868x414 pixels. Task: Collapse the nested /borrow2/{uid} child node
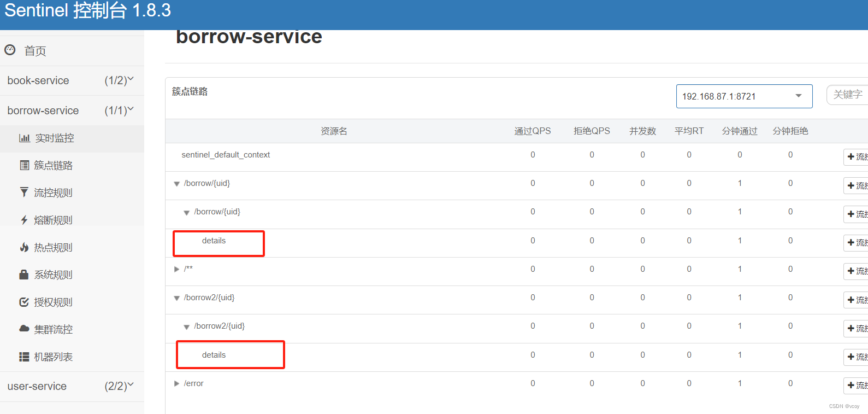click(x=187, y=326)
